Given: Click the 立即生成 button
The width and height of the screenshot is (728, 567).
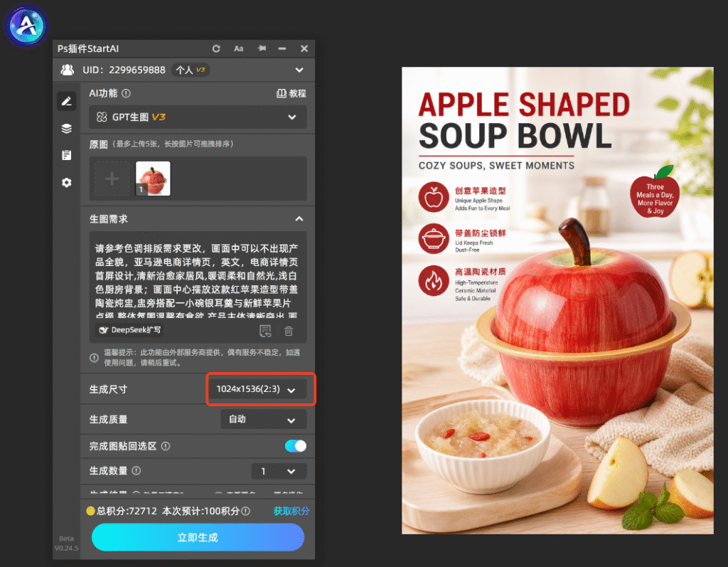Looking at the screenshot, I should 198,538.
